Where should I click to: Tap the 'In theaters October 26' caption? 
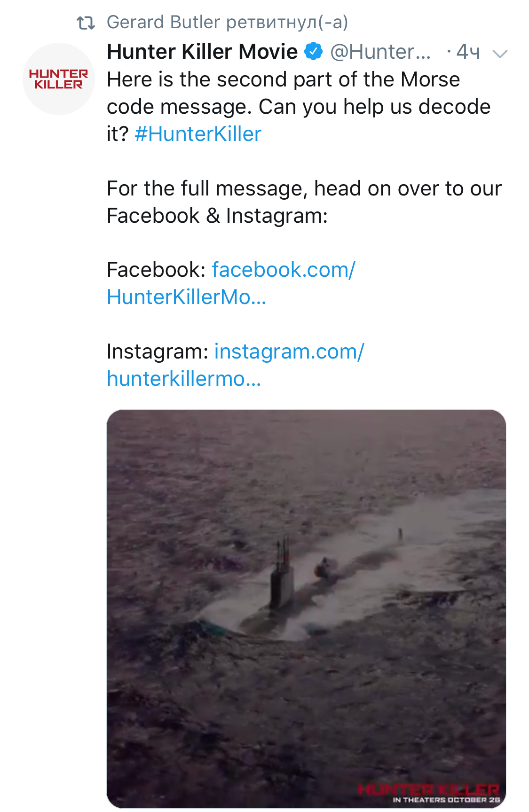(x=446, y=800)
